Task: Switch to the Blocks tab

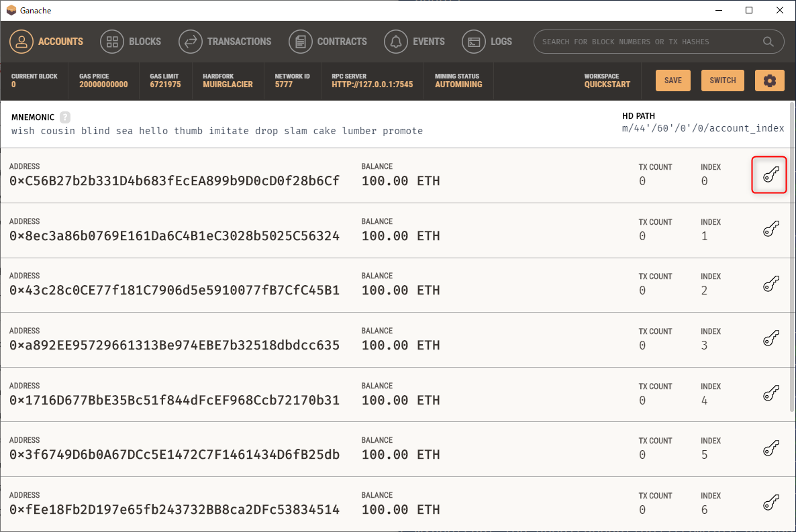Action: pos(131,42)
